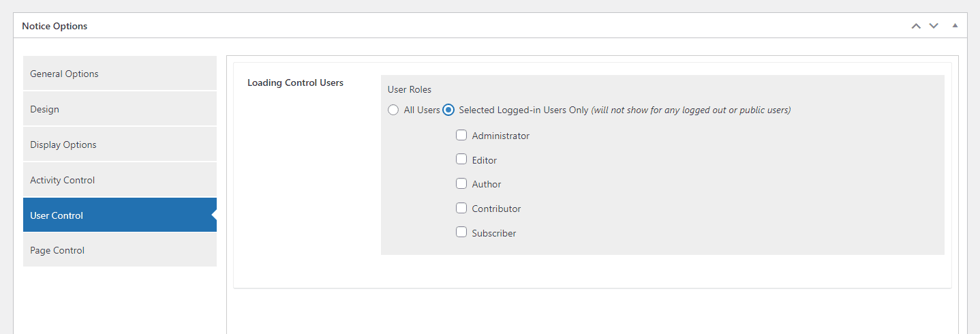Enable the Editor role checkbox
Screen dimensions: 980x334
[461, 160]
